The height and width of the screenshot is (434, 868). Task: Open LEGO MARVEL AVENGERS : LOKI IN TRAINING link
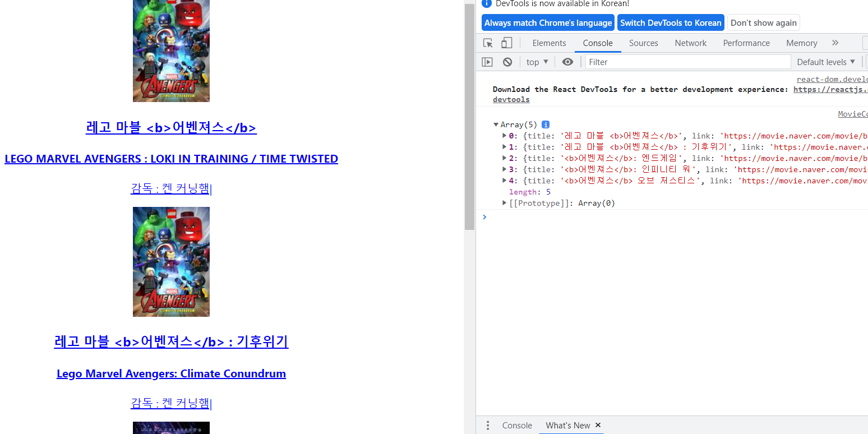[171, 159]
